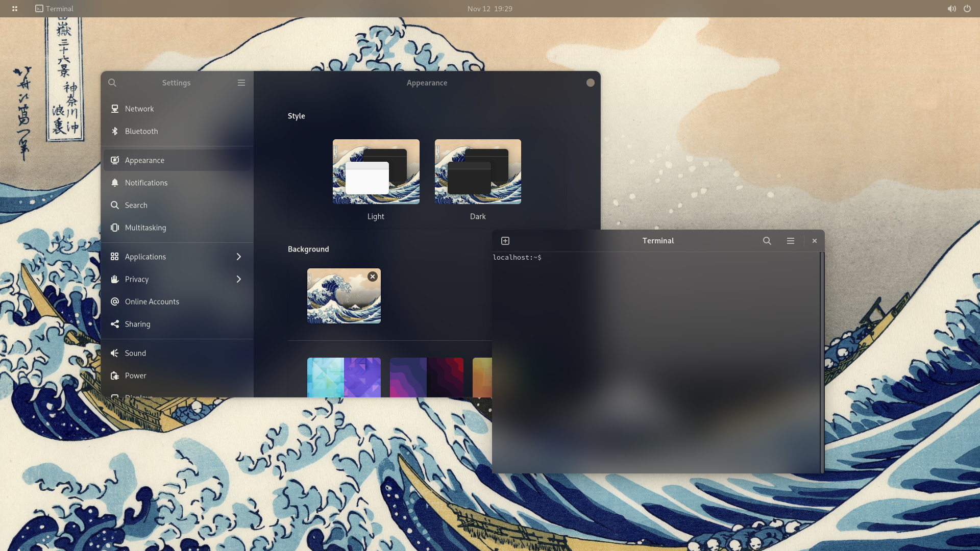Open Multitasking settings
Image resolution: width=980 pixels, height=551 pixels.
[177, 228]
